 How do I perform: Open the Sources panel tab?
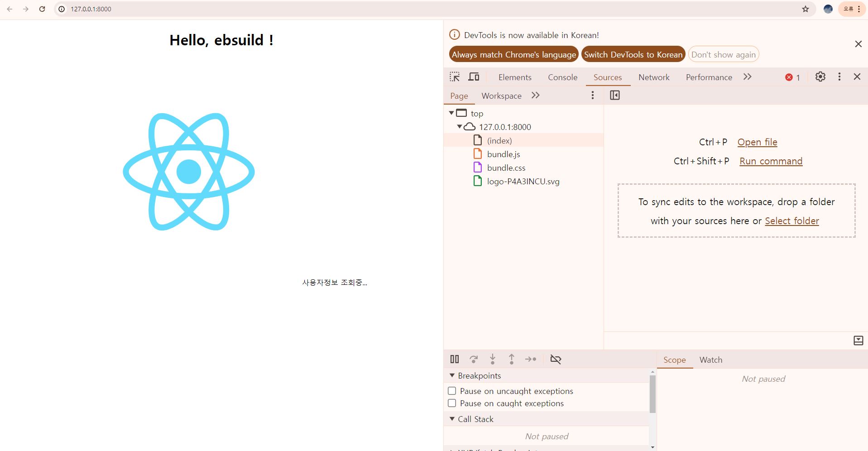click(x=608, y=77)
